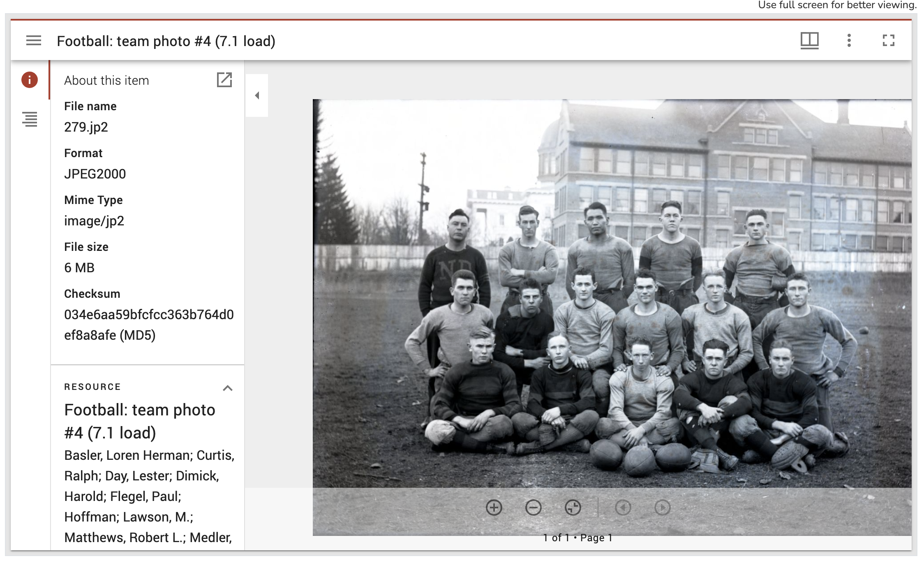924x561 pixels.
Task: Open the index list icon in side rail
Action: 30,119
